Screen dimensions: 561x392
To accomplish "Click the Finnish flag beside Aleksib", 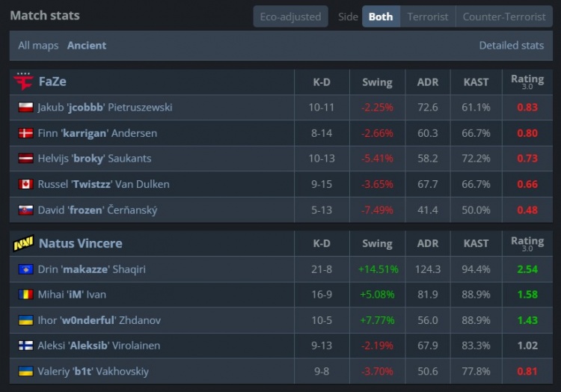I will 25,346.
